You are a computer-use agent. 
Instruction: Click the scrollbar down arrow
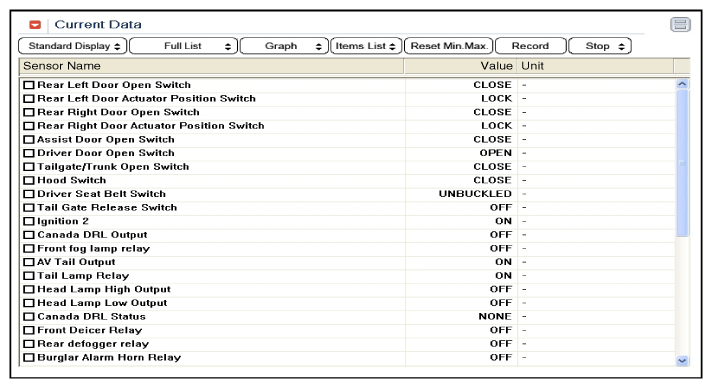[682, 361]
